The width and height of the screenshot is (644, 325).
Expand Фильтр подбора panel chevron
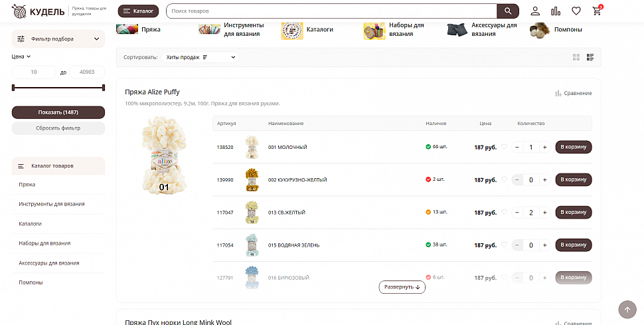coord(96,39)
